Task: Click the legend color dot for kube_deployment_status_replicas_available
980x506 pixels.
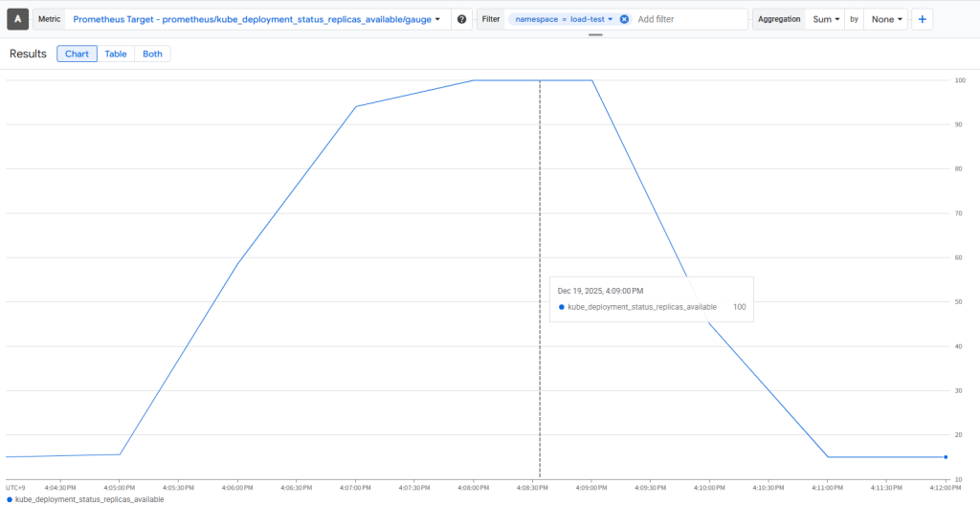Action: click(x=10, y=499)
